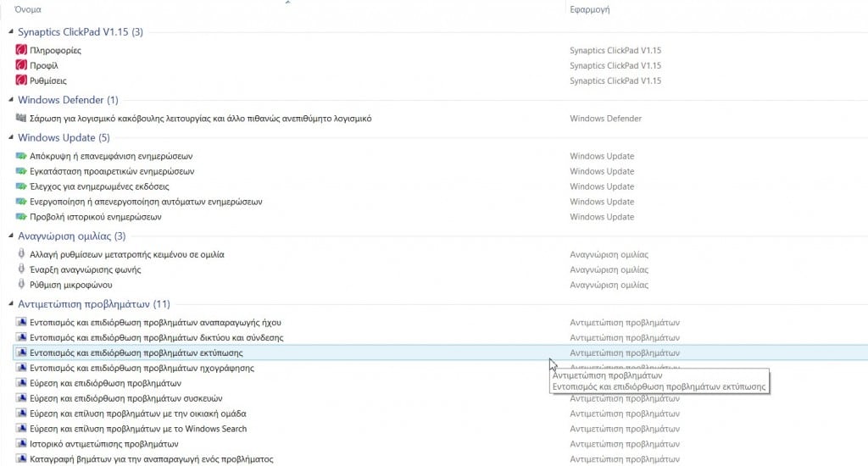The width and height of the screenshot is (868, 466).
Task: Click the troubleshooting icon beside προβλημάτων εκτύπωσης
Action: tap(21, 352)
